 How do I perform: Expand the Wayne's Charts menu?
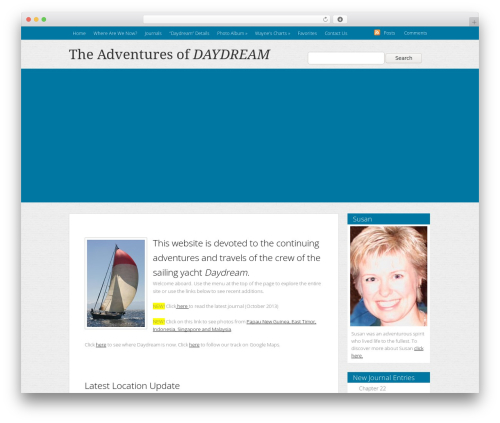(272, 33)
